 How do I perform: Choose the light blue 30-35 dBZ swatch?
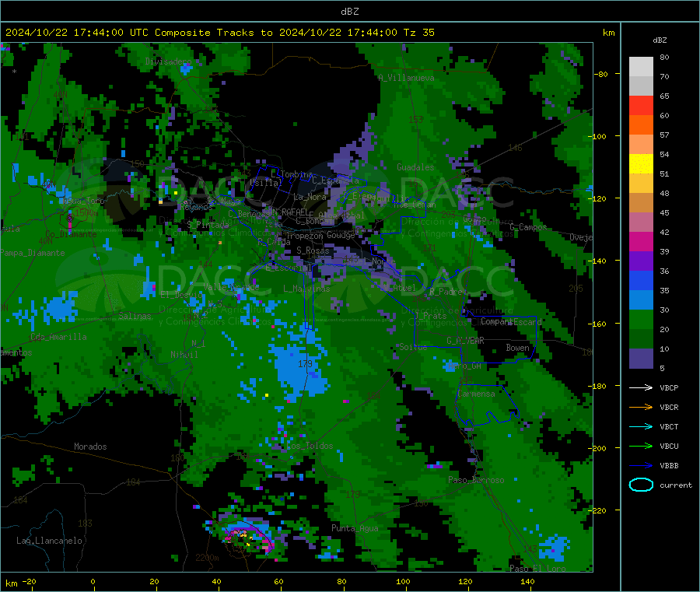pos(641,300)
